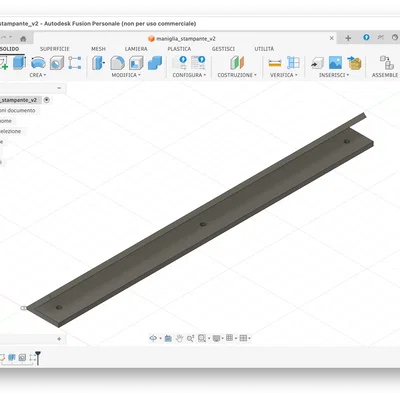Click the timeline extrude feature icon
Viewport: 400px width, 400px height.
pos(12,358)
